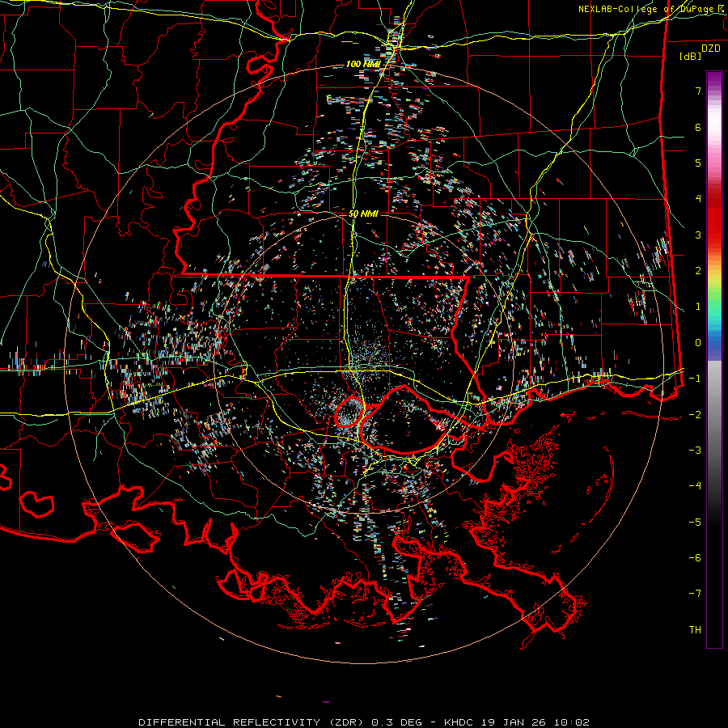Click the 7 value on the color scale
This screenshot has width=728, height=728.
click(x=698, y=91)
